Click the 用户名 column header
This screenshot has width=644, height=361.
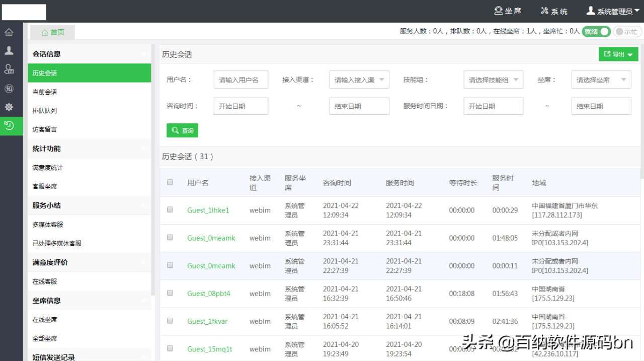pos(198,183)
